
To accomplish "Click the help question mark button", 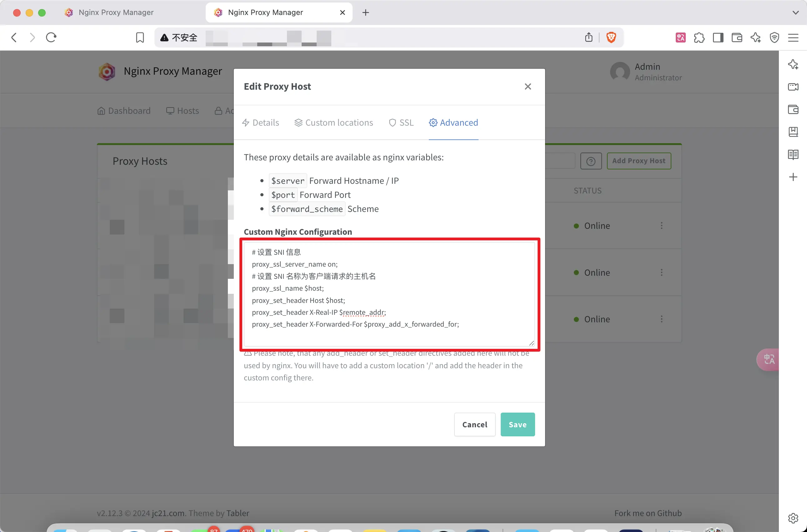I will click(x=591, y=161).
